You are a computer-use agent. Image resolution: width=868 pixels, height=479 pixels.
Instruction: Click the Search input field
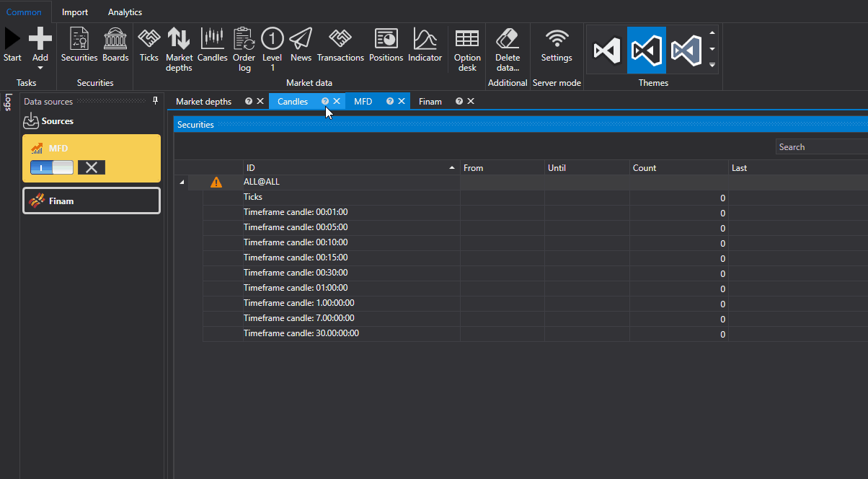point(822,147)
